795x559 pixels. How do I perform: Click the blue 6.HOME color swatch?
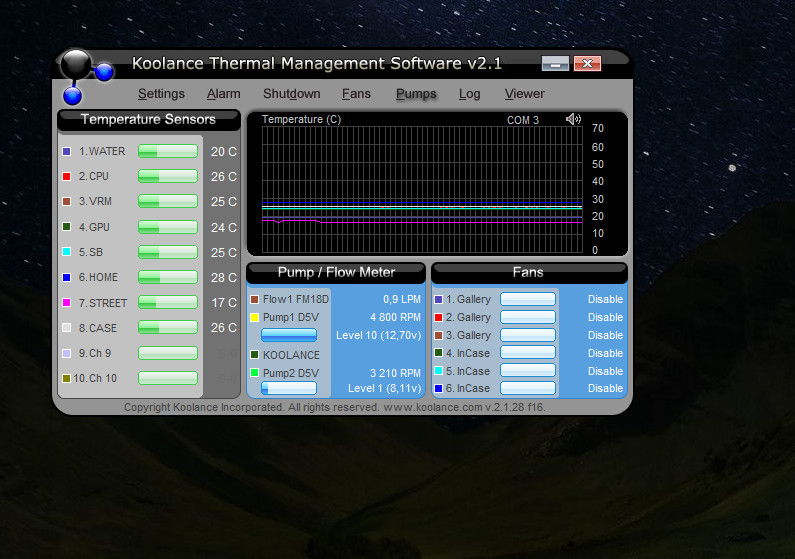(66, 277)
